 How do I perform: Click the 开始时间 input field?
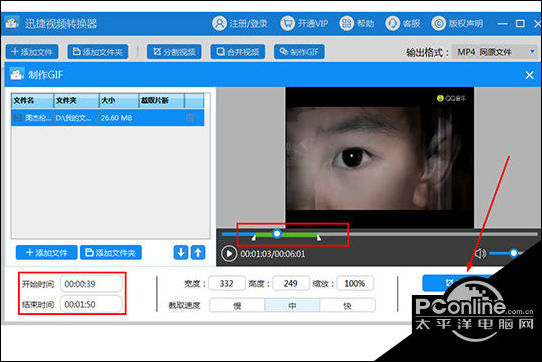coord(91,284)
